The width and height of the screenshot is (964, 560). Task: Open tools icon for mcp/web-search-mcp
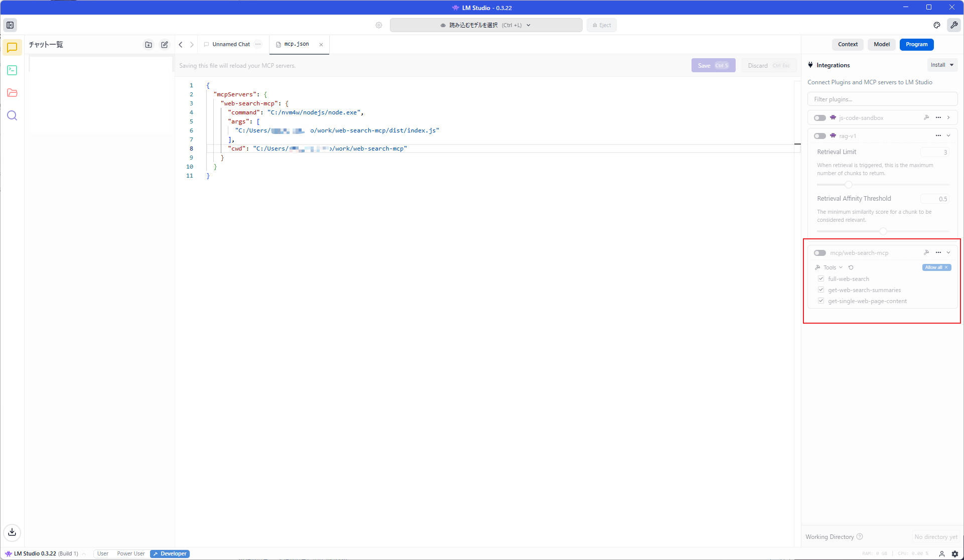pos(926,252)
